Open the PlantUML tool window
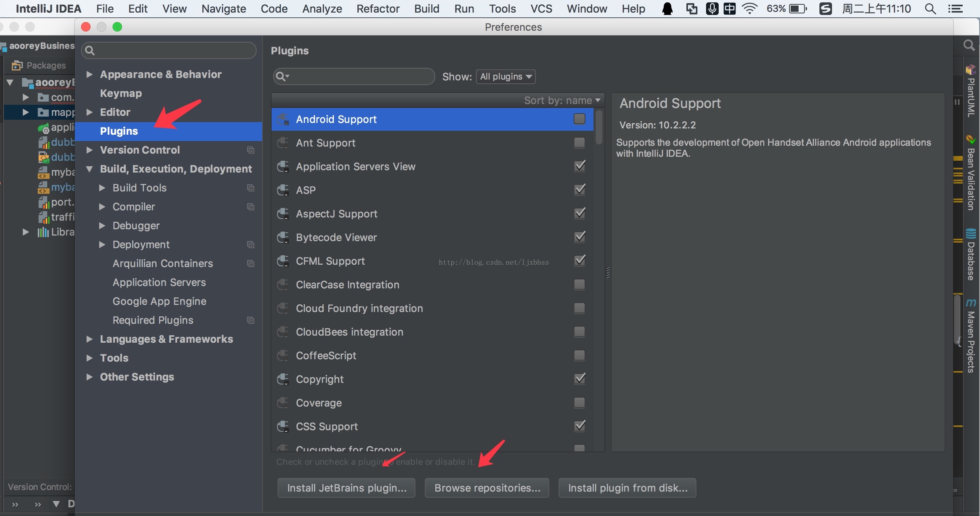The image size is (980, 516). coord(971,91)
